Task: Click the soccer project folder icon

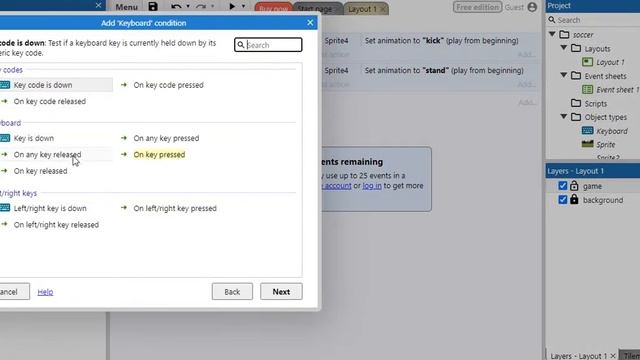Action: click(564, 35)
